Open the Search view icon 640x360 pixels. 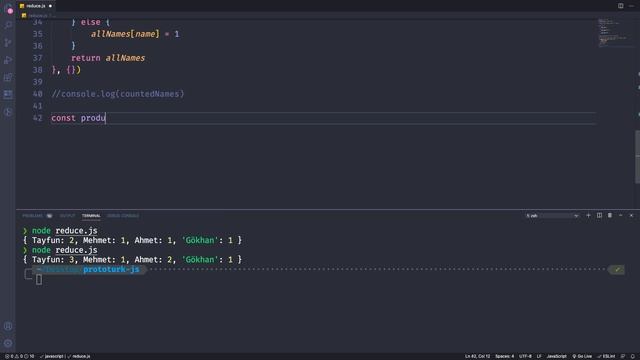point(8,25)
